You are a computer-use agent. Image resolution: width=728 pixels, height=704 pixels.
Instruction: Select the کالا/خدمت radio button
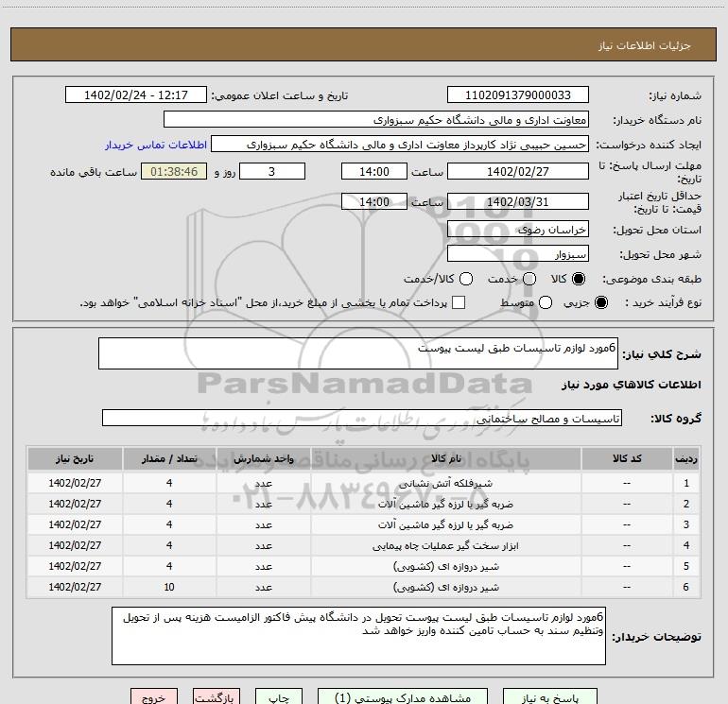(x=466, y=279)
